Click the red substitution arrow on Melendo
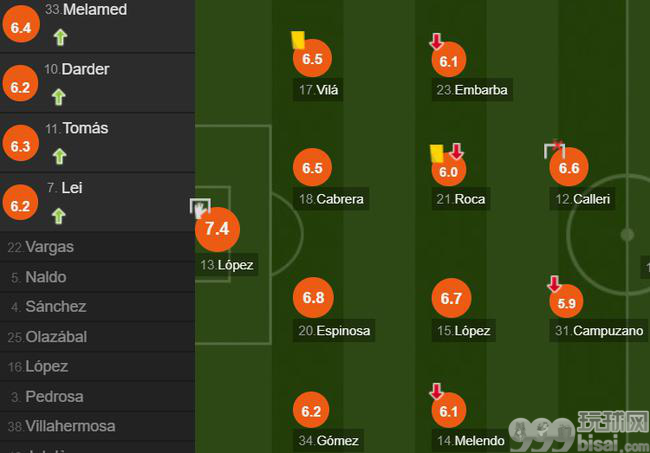The width and height of the screenshot is (650, 453). point(436,391)
